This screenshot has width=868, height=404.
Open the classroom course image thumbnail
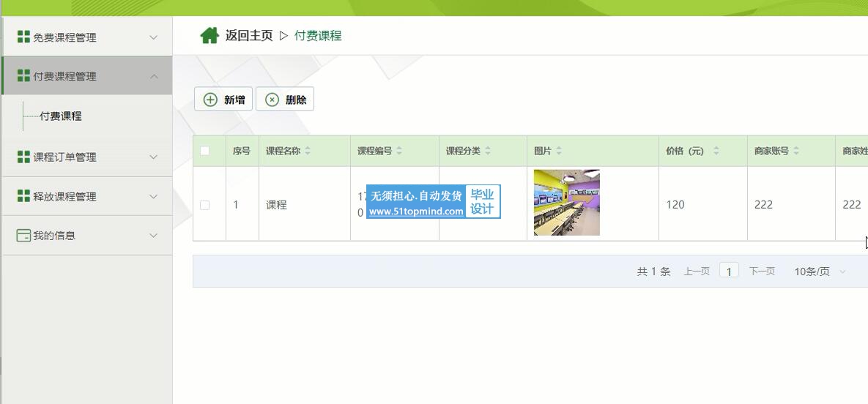pyautogui.click(x=566, y=203)
